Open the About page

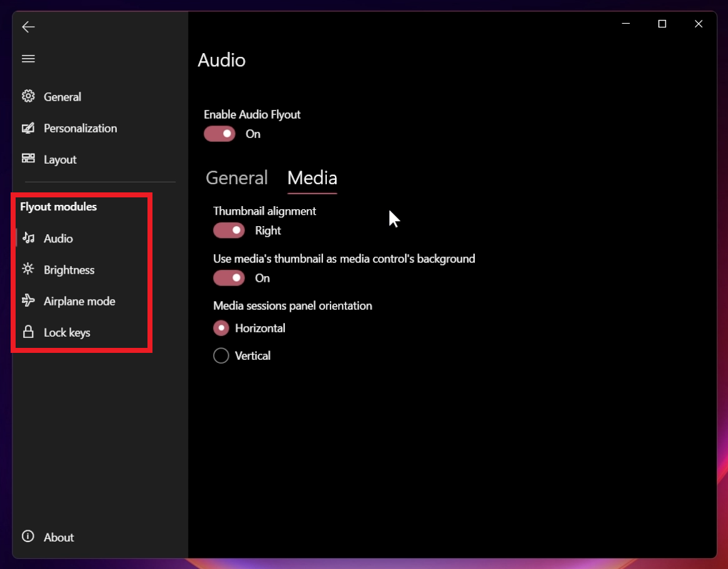point(59,537)
